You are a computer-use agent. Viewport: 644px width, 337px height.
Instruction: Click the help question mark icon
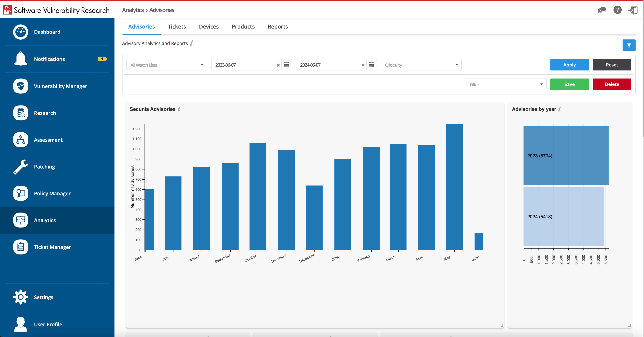point(618,10)
